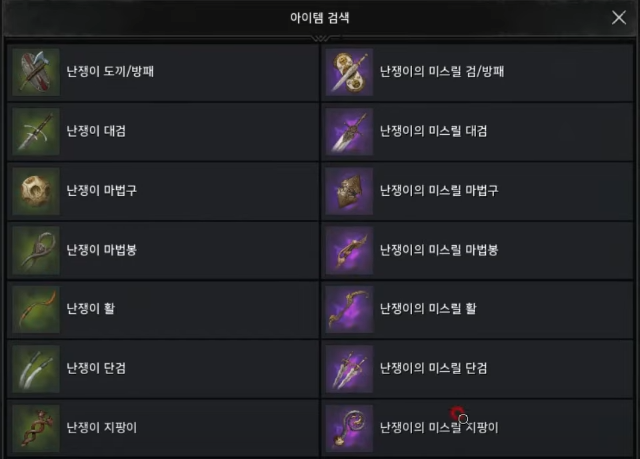The width and height of the screenshot is (640, 459).
Task: Click the purple 미스릴 대검 icon
Action: coord(349,132)
